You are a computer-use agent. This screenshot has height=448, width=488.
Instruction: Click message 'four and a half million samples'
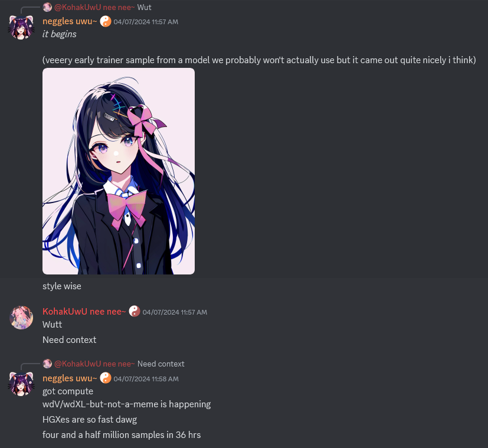tap(122, 435)
